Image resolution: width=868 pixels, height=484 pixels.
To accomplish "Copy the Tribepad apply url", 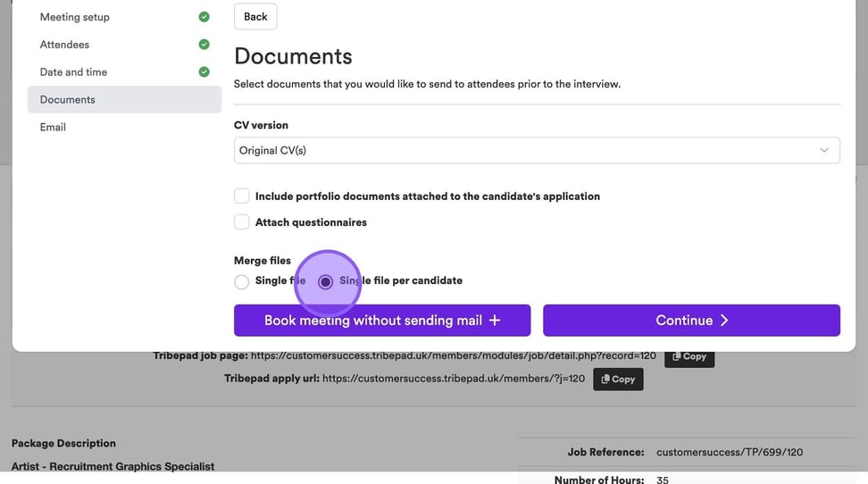I will coord(617,380).
